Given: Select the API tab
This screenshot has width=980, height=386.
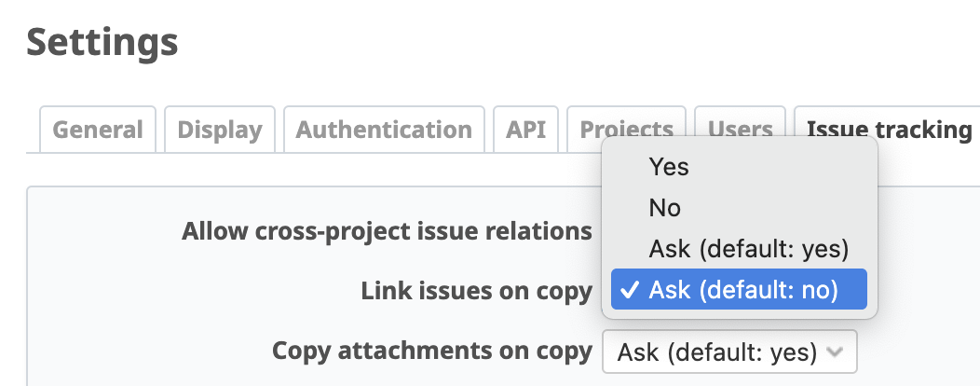Looking at the screenshot, I should click(x=525, y=130).
